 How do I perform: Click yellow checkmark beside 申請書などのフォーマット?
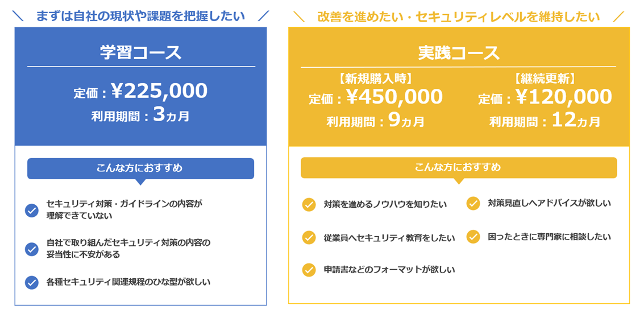tap(309, 270)
